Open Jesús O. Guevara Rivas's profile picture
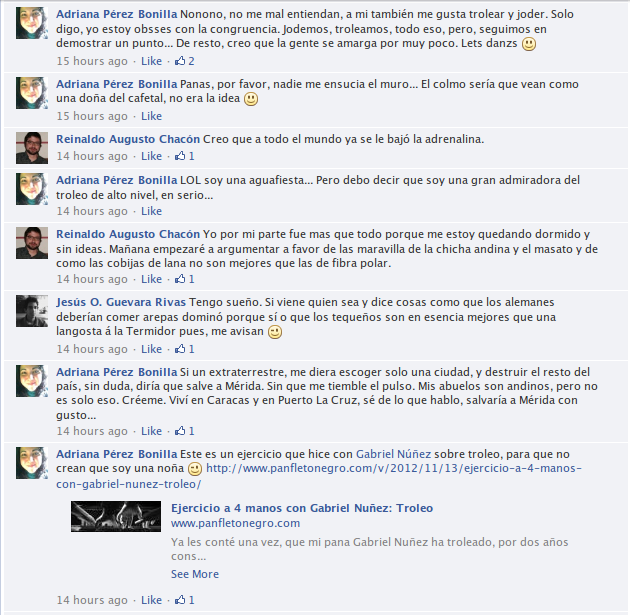 click(x=32, y=311)
